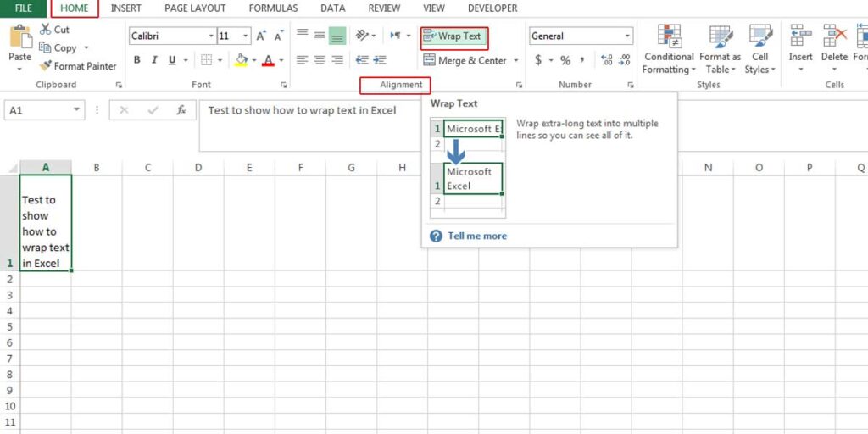Toggle Italic formatting

[154, 60]
